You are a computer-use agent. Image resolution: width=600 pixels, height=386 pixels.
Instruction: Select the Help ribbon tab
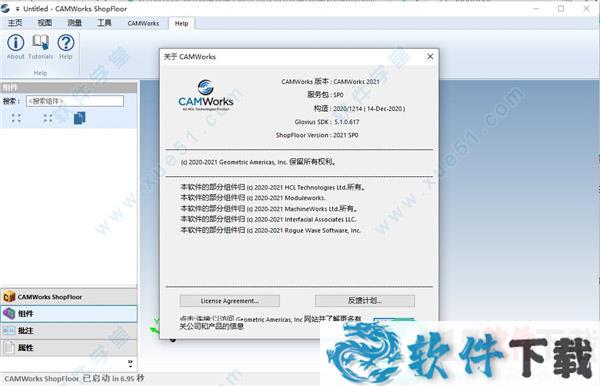click(181, 23)
